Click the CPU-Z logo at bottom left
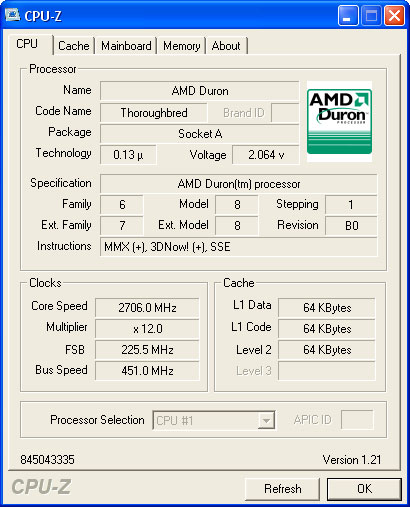 click(41, 487)
